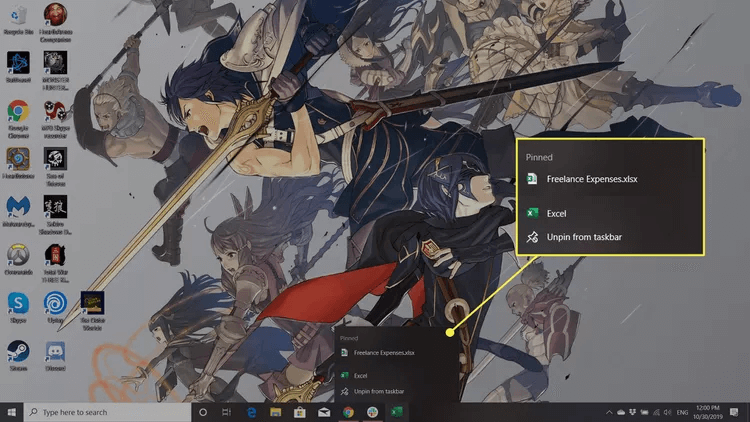The width and height of the screenshot is (750, 422).
Task: Switch input language via ENG indicator
Action: tap(683, 412)
